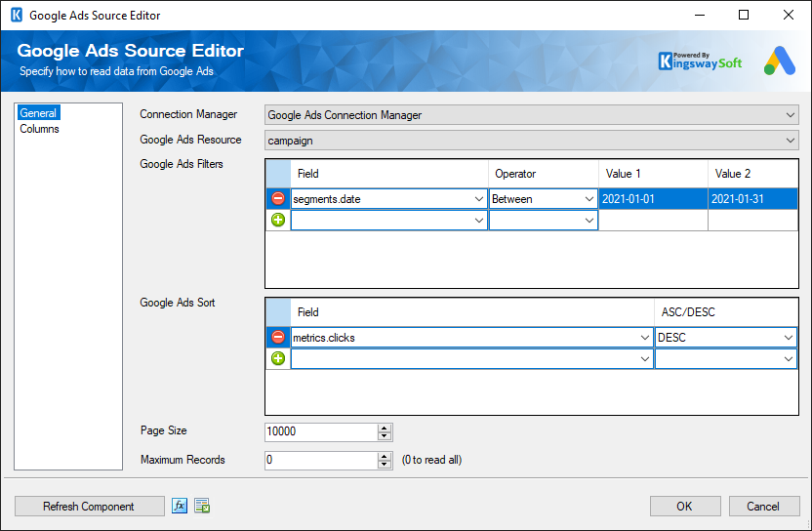This screenshot has height=531, width=812.
Task: Increase Page Size with up arrow
Action: (x=385, y=428)
